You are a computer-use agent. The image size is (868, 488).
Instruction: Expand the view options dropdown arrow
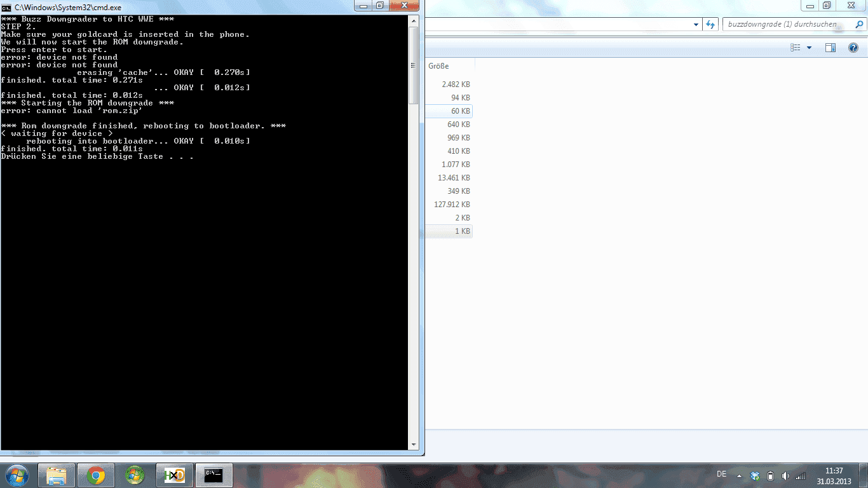tap(809, 48)
